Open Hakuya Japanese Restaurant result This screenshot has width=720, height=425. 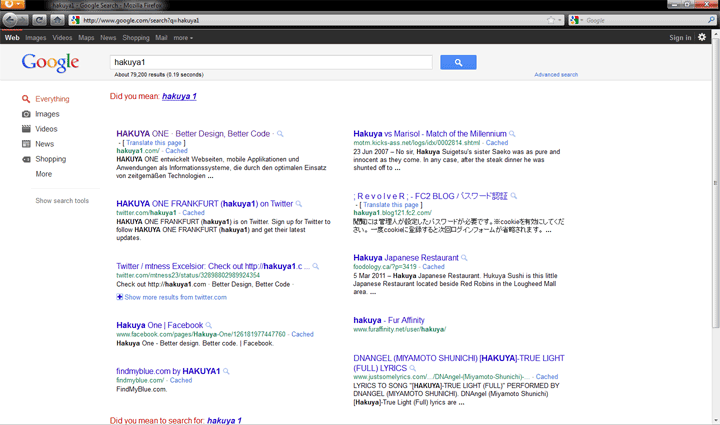click(406, 257)
